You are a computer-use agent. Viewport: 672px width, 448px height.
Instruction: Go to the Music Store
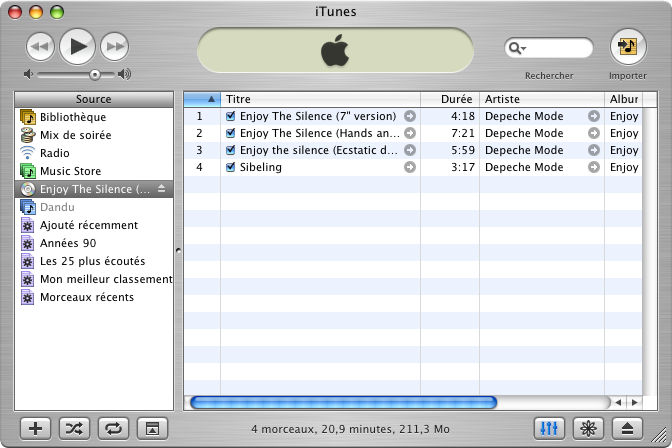pyautogui.click(x=94, y=171)
